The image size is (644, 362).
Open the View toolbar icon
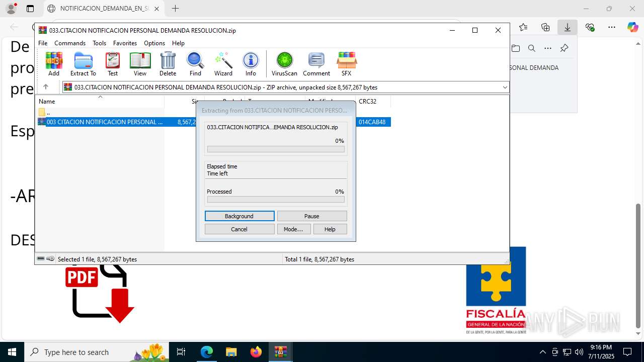140,64
